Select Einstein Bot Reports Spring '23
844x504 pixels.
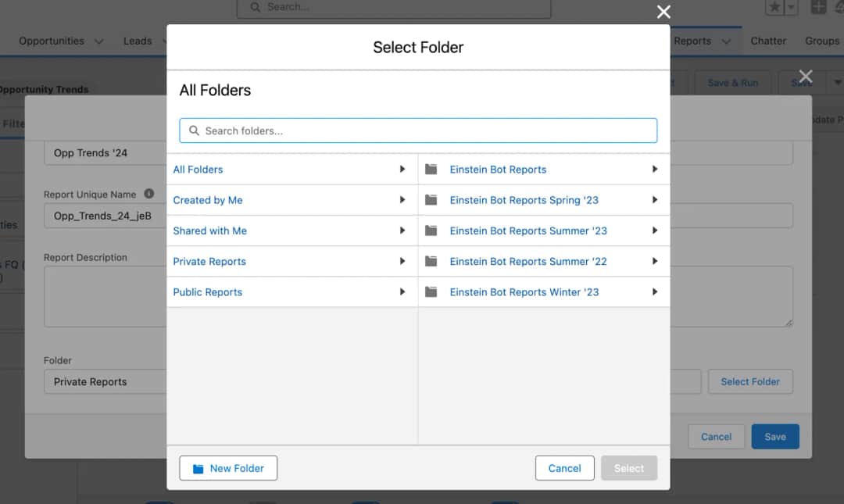click(524, 200)
